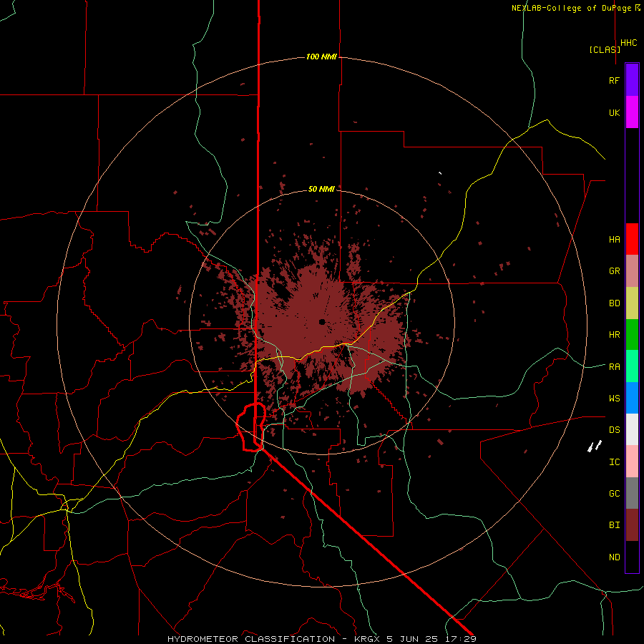Click the WS blue legend swatch

point(632,398)
